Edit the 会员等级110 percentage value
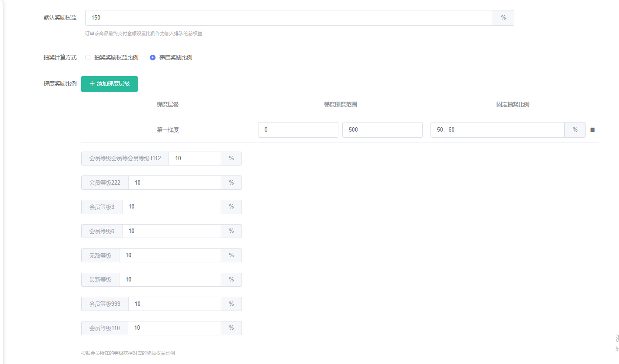619x364 pixels. 174,328
